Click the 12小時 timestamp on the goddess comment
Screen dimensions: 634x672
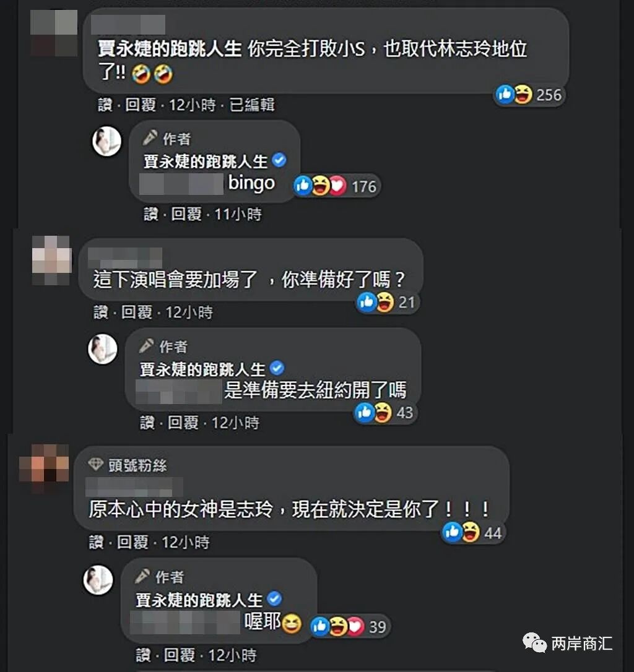[x=185, y=543]
